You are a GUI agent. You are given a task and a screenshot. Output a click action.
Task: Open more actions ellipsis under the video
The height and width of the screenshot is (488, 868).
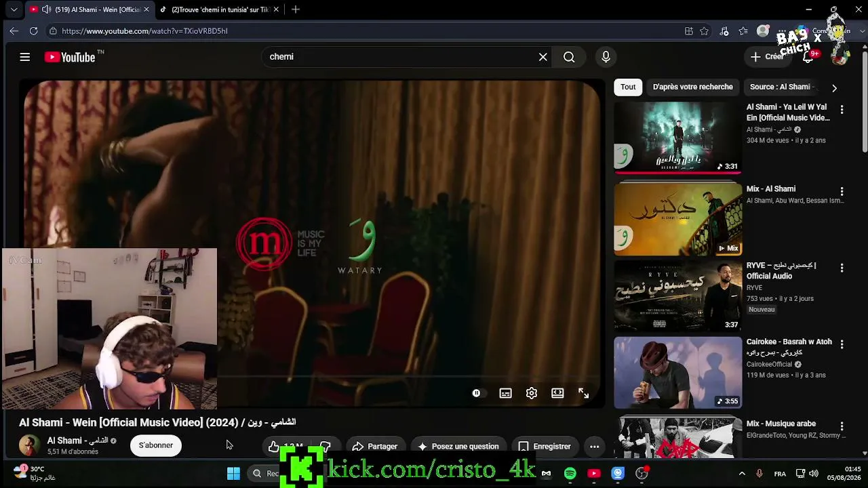[595, 446]
